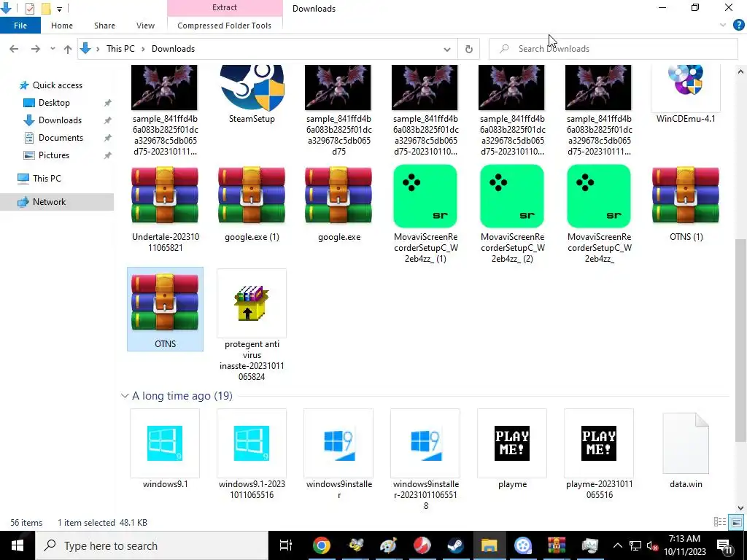Show hidden system tray icons
This screenshot has width=747, height=560.
point(617,545)
